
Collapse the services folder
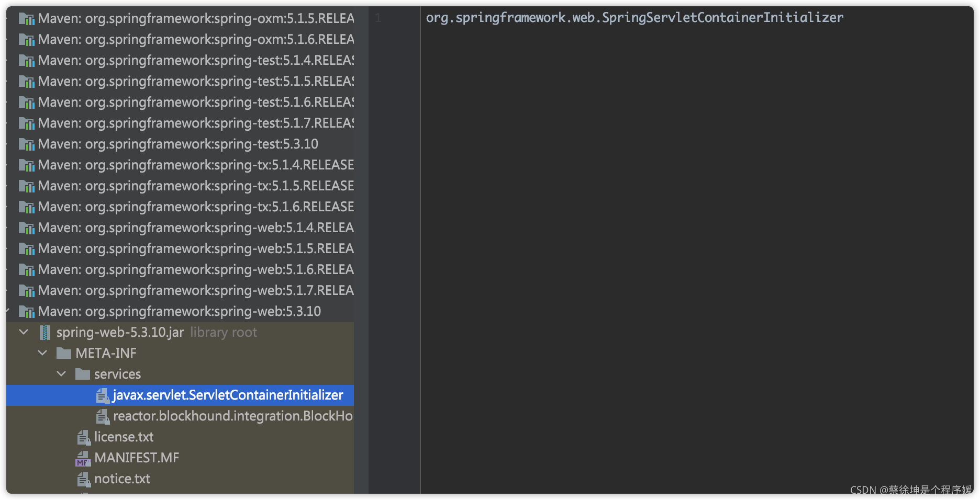pos(61,374)
